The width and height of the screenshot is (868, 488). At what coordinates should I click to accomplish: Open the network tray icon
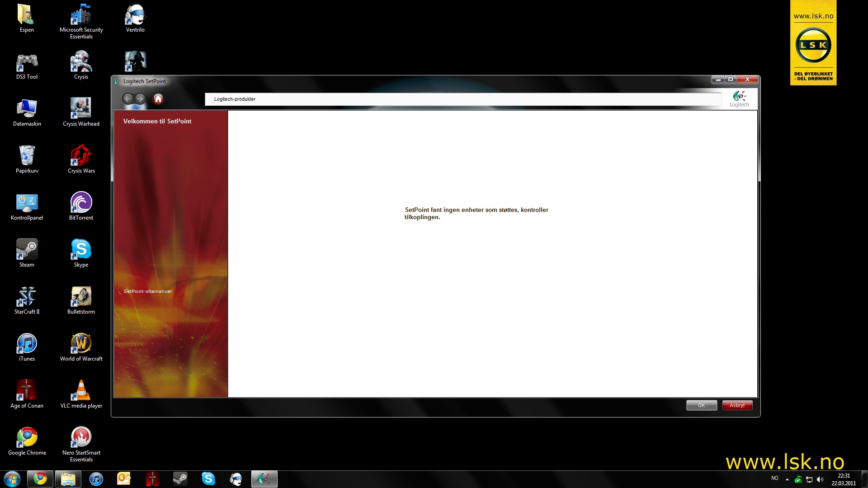coord(809,479)
